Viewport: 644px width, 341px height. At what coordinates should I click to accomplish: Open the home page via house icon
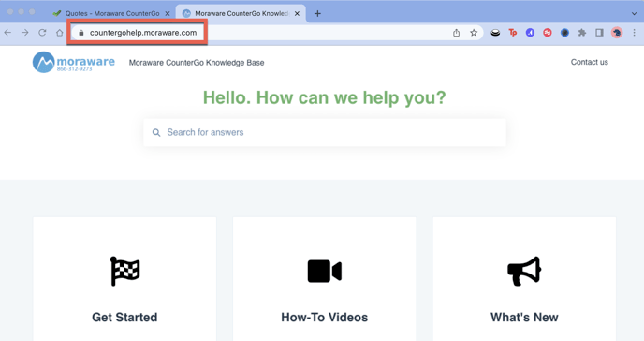[60, 33]
